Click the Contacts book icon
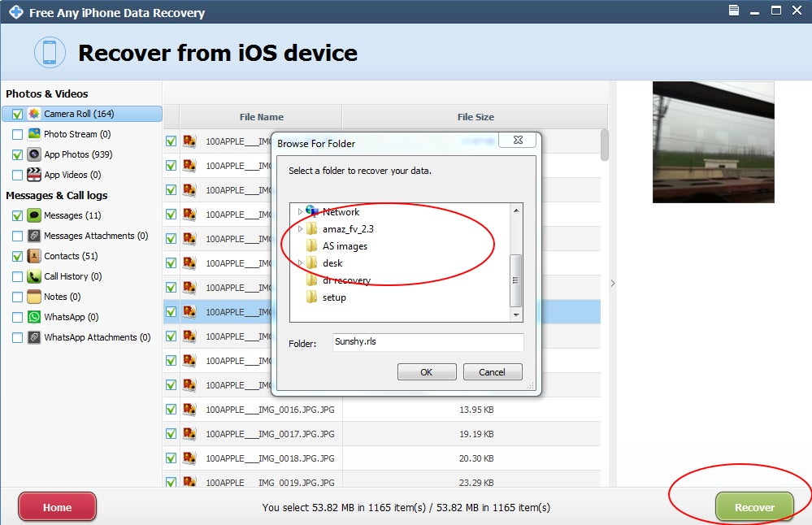This screenshot has width=812, height=525. pyautogui.click(x=34, y=256)
